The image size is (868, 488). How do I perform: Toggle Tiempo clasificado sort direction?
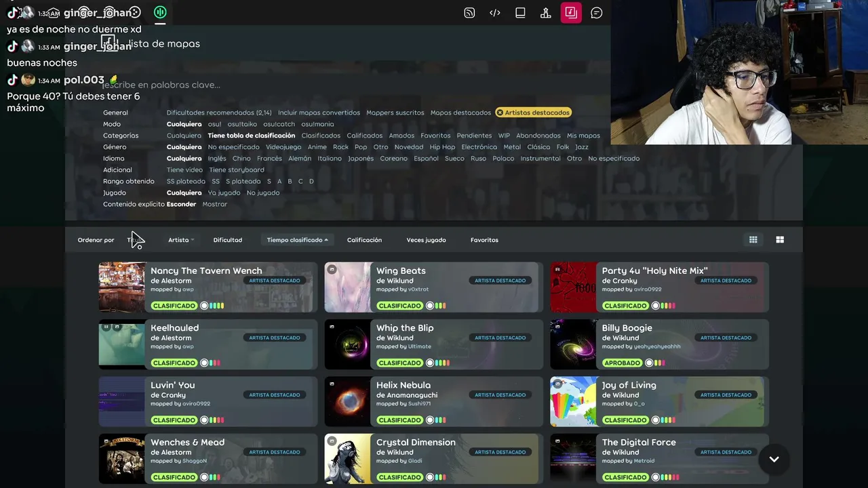(297, 240)
